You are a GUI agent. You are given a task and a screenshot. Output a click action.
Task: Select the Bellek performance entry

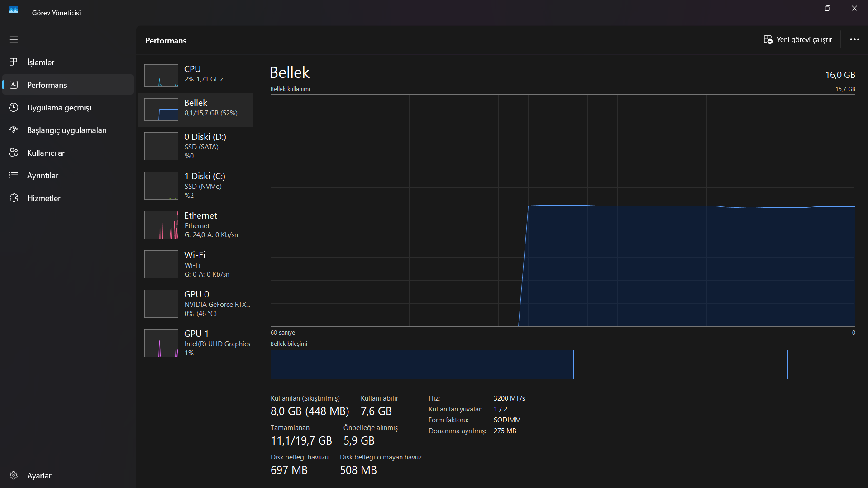(x=196, y=110)
